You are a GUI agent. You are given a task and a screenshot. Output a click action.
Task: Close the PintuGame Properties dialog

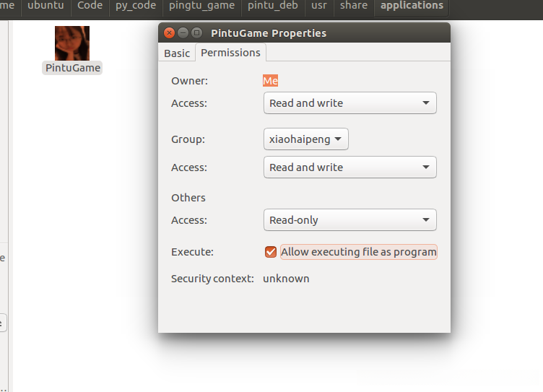click(x=170, y=33)
